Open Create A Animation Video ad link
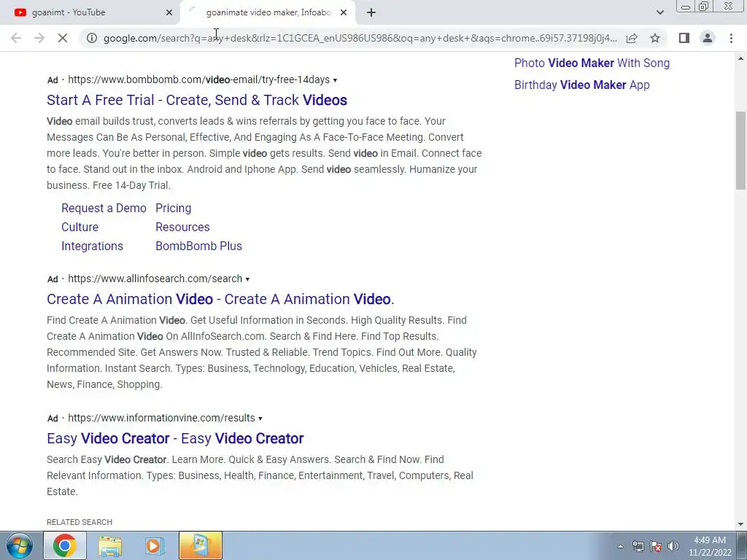This screenshot has width=747, height=560. tap(220, 299)
